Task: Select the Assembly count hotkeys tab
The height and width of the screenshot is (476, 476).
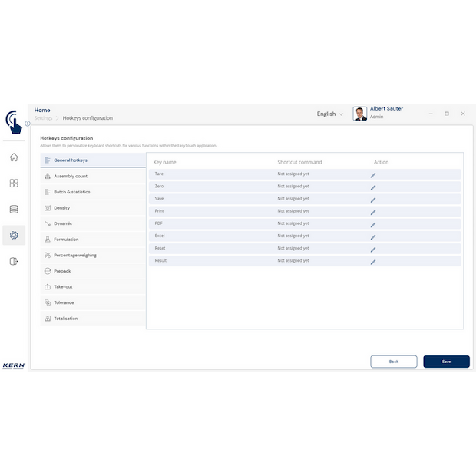Action: coord(71,176)
